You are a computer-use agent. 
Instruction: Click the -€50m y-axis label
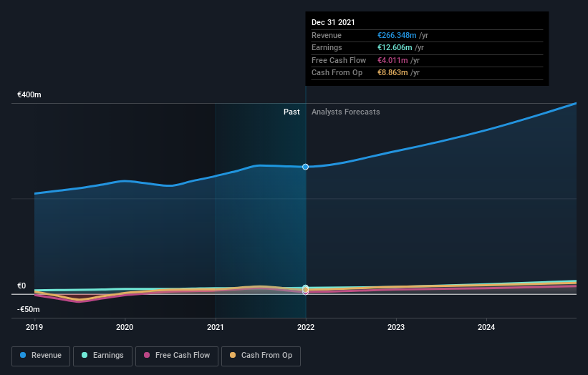29,309
